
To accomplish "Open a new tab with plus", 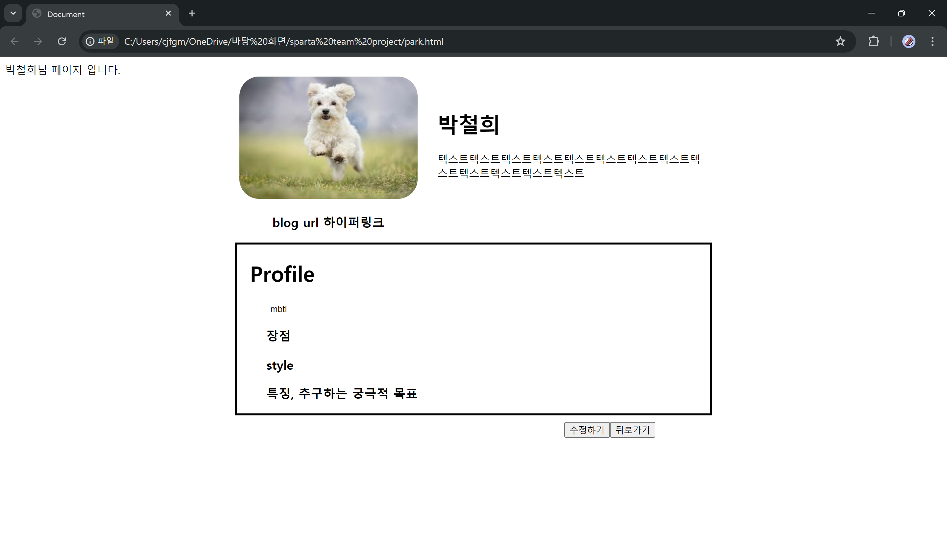I will [192, 13].
